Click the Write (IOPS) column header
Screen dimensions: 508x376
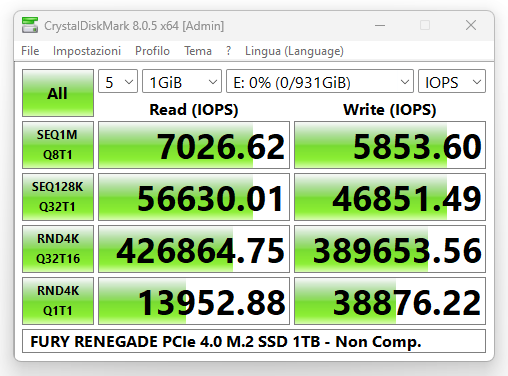[x=390, y=110]
